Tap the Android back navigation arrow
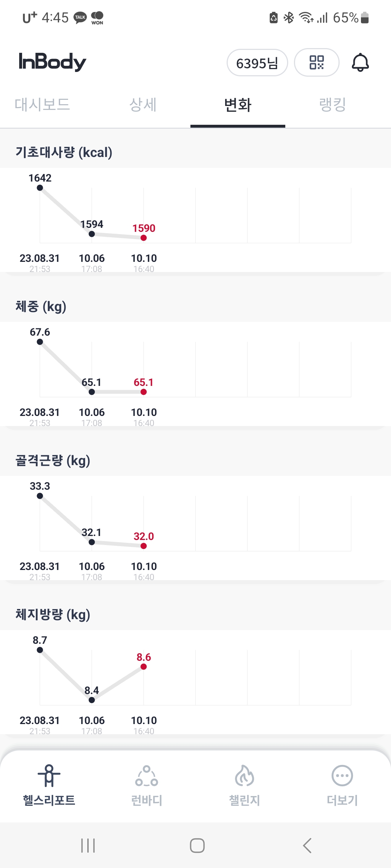Viewport: 391px width, 868px height. point(307,846)
